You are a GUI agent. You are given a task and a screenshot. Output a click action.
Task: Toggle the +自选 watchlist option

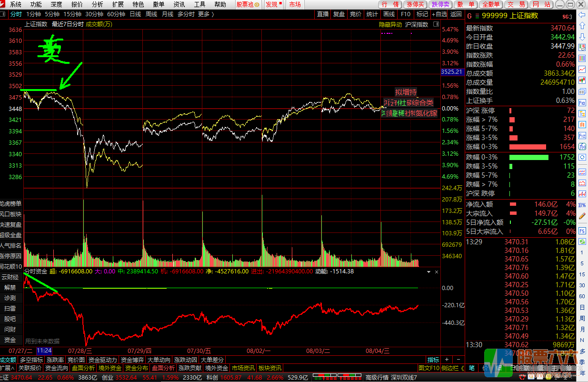point(439,14)
